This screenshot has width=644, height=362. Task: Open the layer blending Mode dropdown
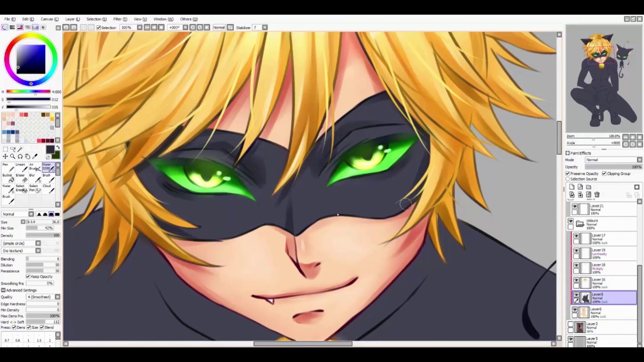point(613,160)
